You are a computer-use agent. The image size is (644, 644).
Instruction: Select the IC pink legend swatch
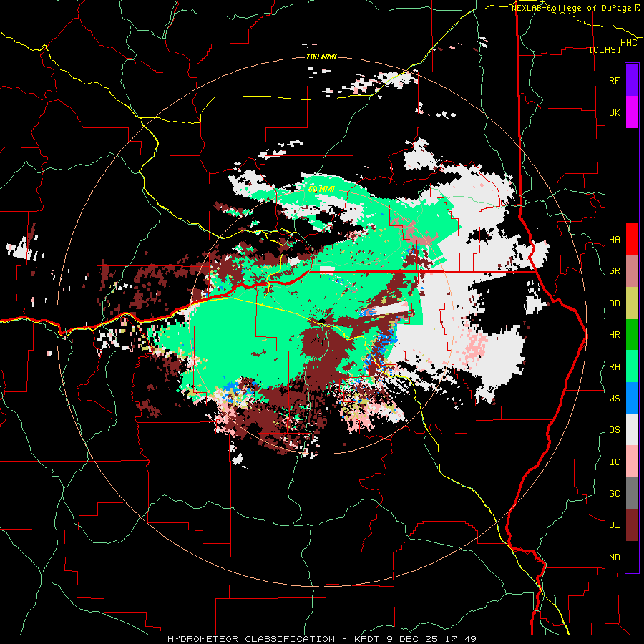tap(632, 462)
